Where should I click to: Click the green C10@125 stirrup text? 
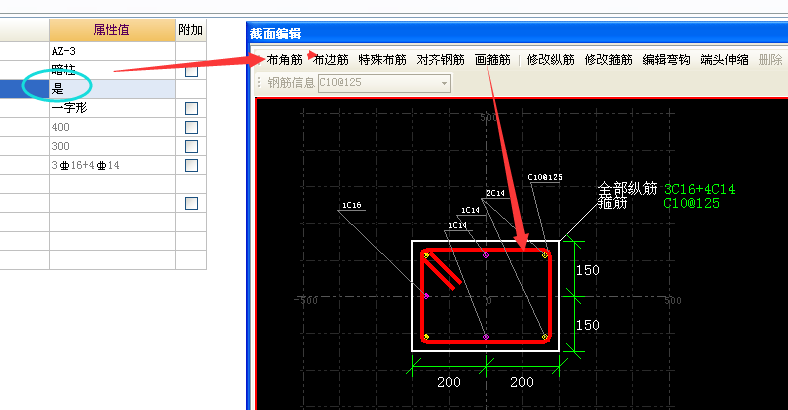pos(692,203)
